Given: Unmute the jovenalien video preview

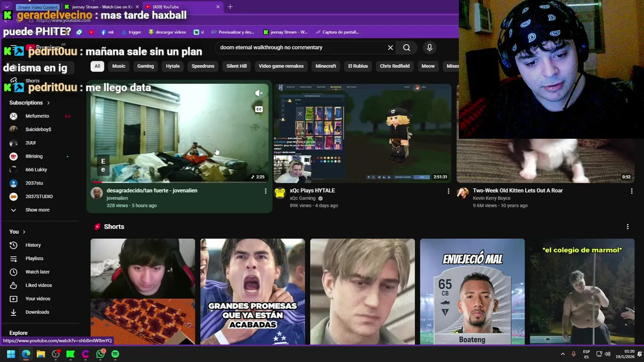Looking at the screenshot, I should click(x=259, y=93).
